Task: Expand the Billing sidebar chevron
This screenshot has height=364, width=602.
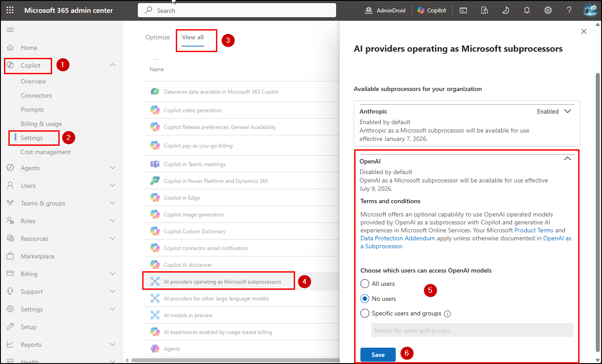Action: tap(113, 274)
